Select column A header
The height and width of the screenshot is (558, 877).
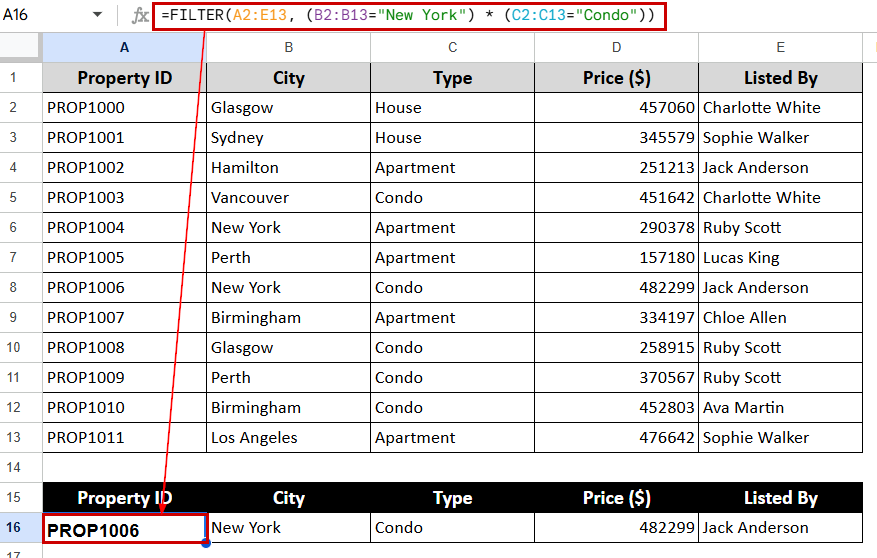point(124,48)
